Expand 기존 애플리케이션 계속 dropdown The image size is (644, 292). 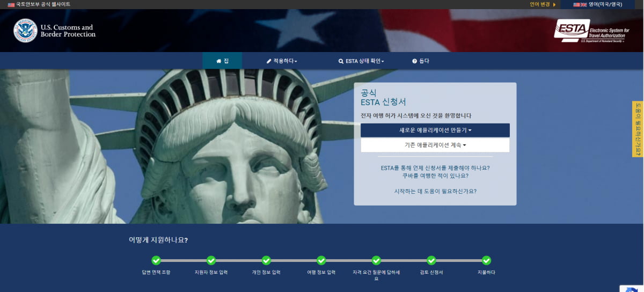click(435, 145)
